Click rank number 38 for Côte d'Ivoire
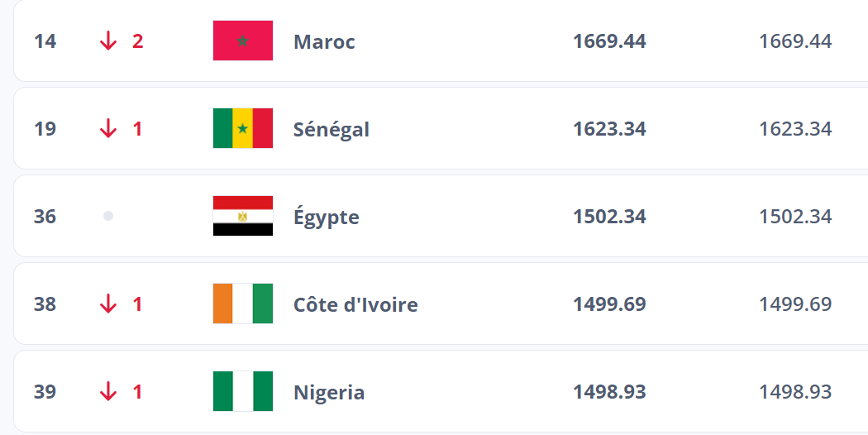The image size is (868, 435). pyautogui.click(x=45, y=304)
